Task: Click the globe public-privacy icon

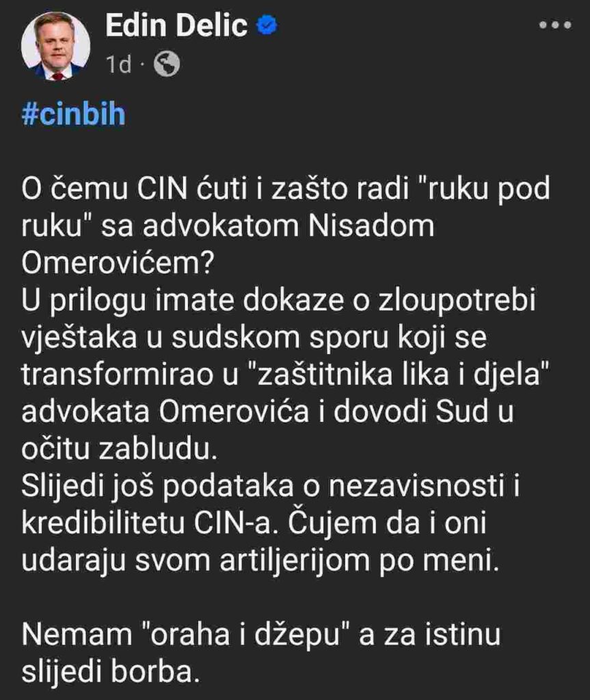Action: tap(167, 65)
